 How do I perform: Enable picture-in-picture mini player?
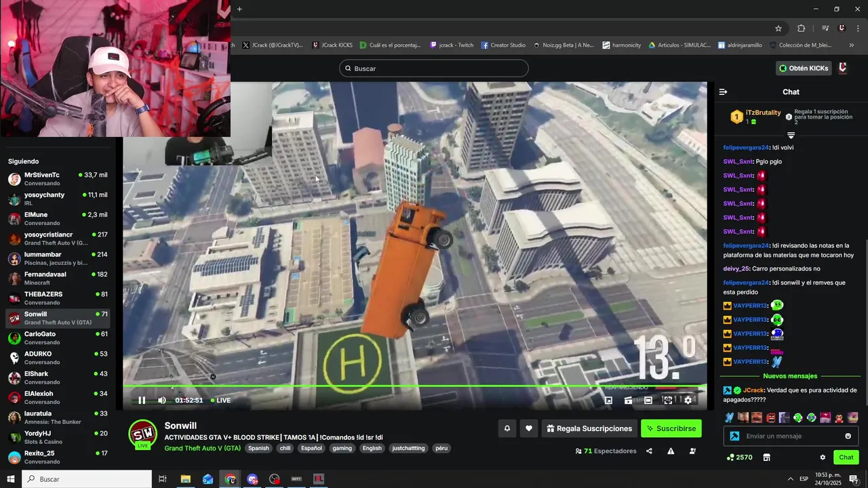coord(608,400)
